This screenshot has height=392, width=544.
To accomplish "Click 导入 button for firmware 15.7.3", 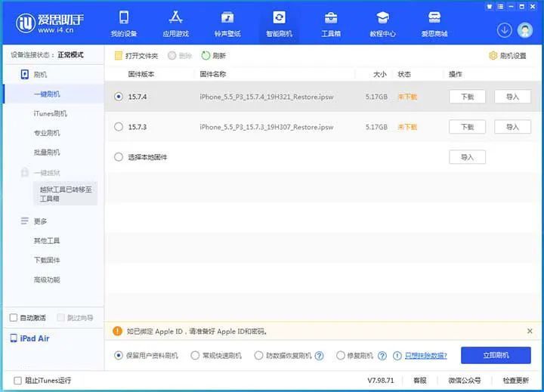I will click(x=512, y=127).
